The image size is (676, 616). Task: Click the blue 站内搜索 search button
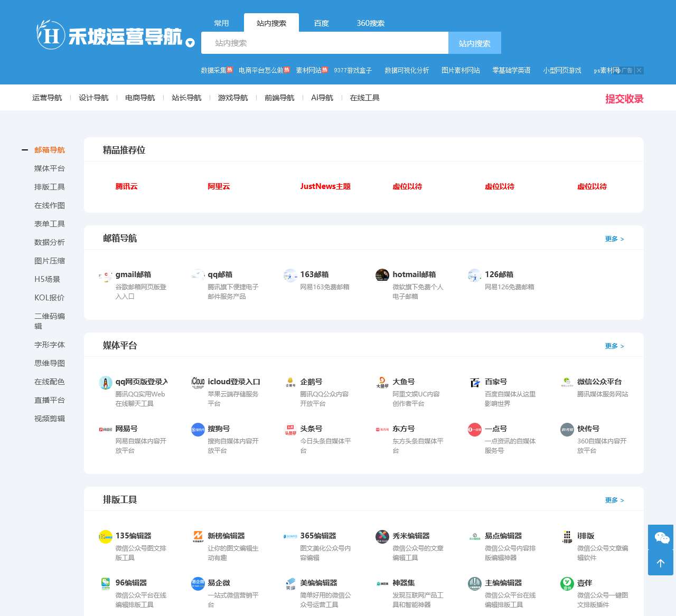[x=475, y=43]
